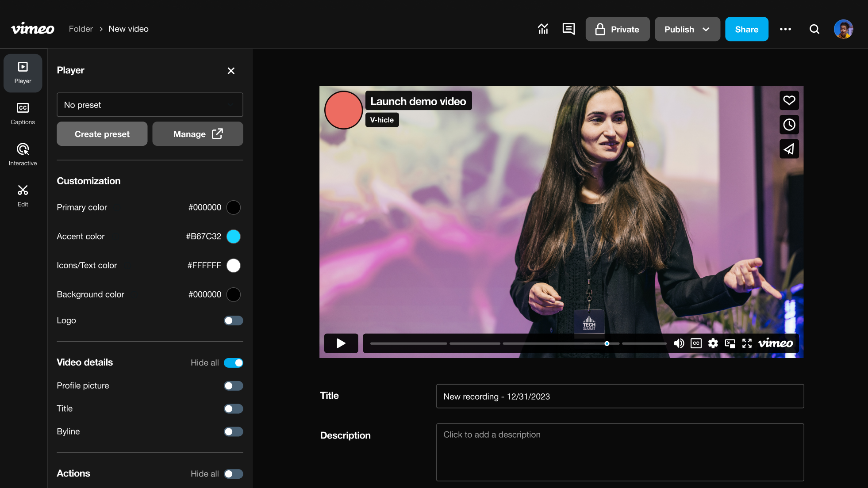
Task: Toggle the Byline visibility switch
Action: (233, 431)
